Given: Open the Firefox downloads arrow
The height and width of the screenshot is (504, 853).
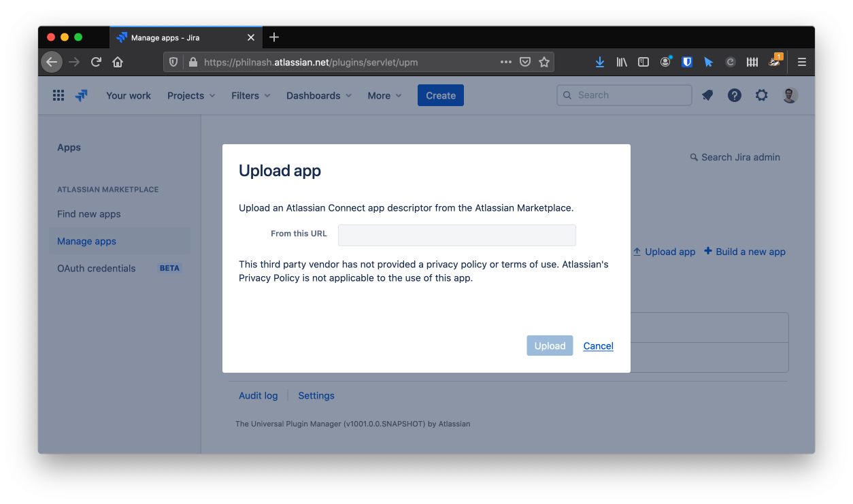Looking at the screenshot, I should point(599,62).
